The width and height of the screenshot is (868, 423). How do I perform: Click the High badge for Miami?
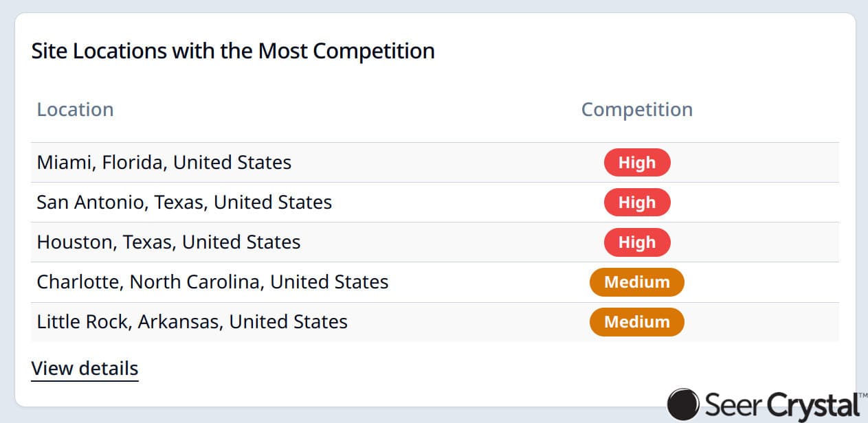(x=637, y=163)
